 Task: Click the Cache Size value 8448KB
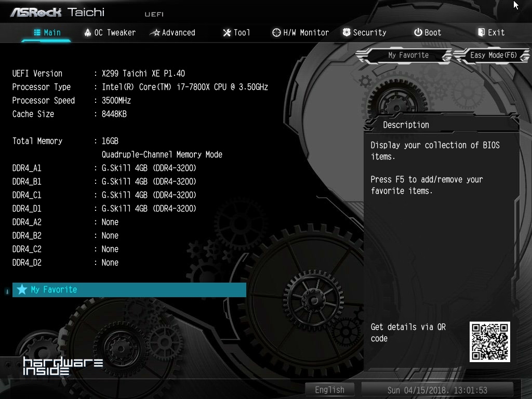114,114
